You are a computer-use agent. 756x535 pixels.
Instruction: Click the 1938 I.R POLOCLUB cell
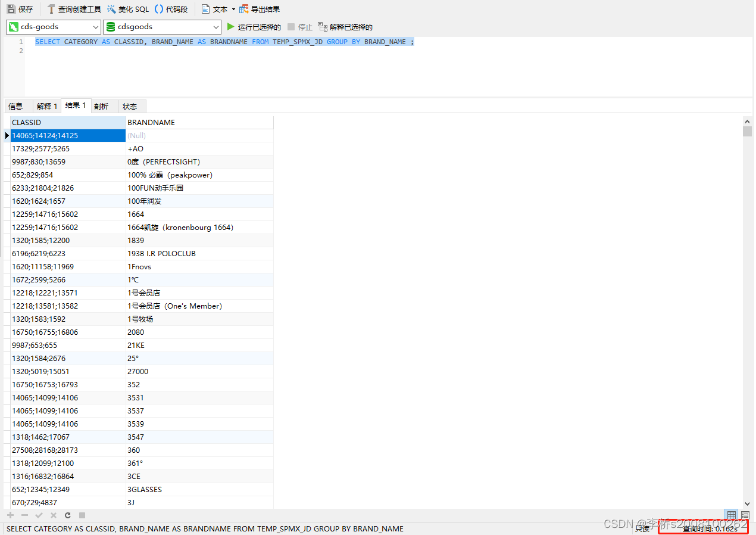coord(199,253)
